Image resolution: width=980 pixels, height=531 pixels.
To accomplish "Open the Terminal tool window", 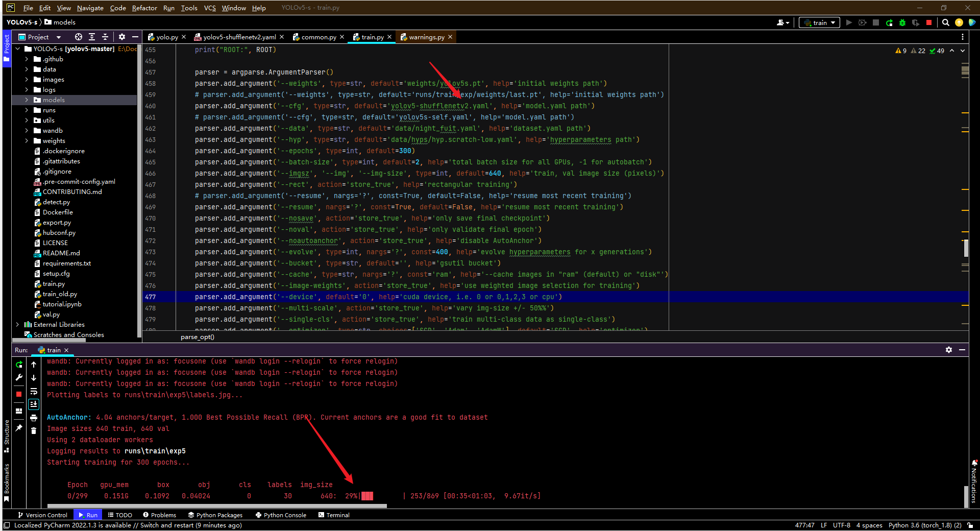I will 334,515.
